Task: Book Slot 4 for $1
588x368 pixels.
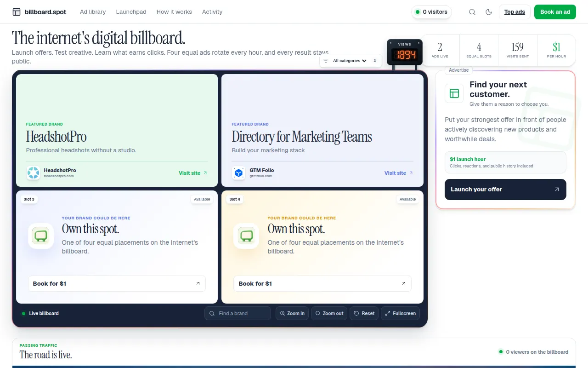Action: coord(322,283)
